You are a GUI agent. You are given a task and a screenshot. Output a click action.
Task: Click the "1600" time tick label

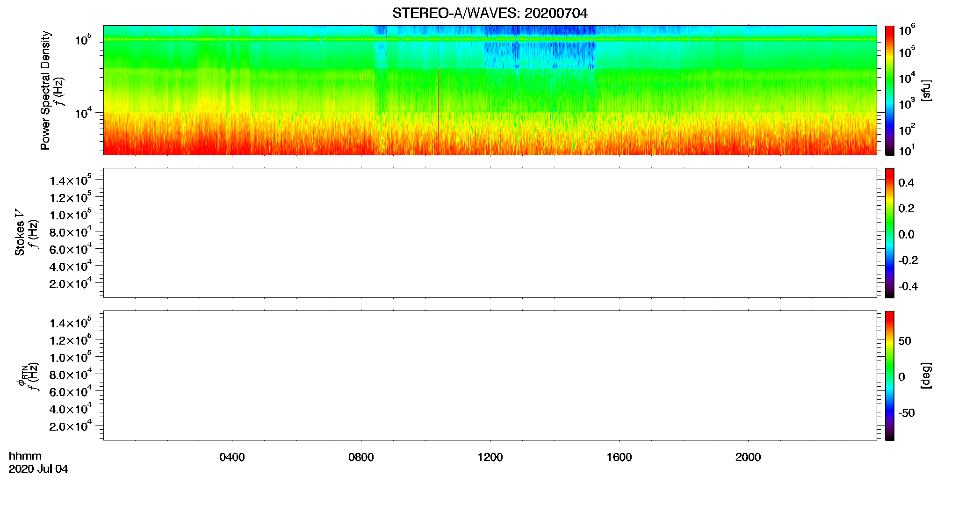pos(619,457)
